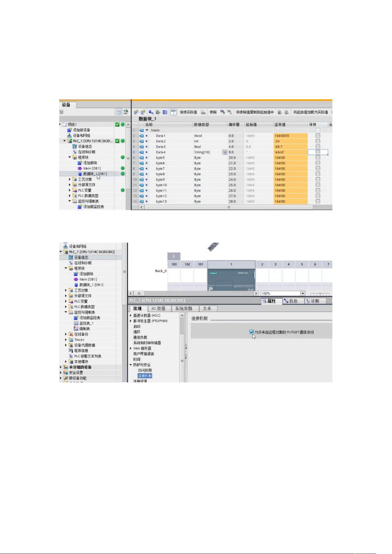The image size is (392, 554).
Task: Open the 100% zoom level dropdown
Action: point(303,293)
